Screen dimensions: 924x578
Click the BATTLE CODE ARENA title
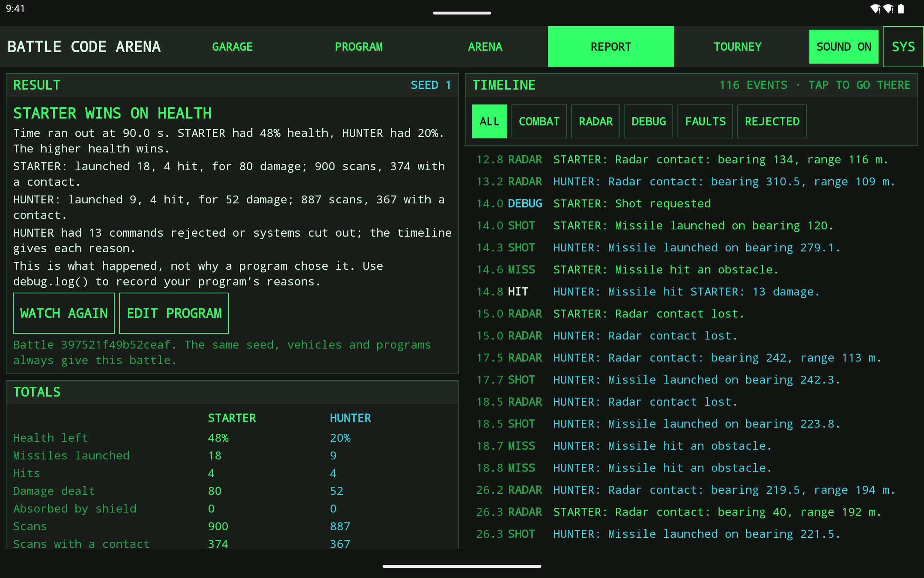pos(84,47)
